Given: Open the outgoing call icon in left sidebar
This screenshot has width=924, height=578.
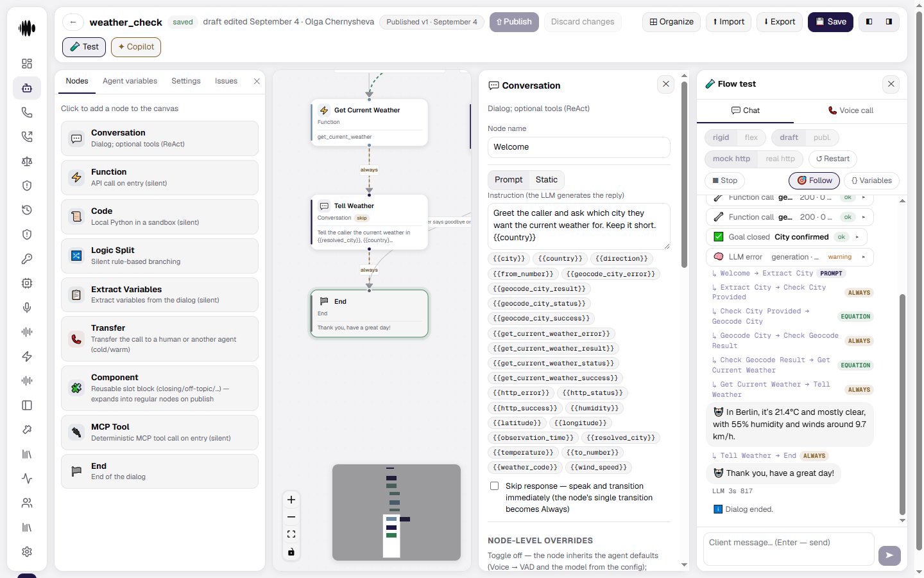Looking at the screenshot, I should coord(27,137).
